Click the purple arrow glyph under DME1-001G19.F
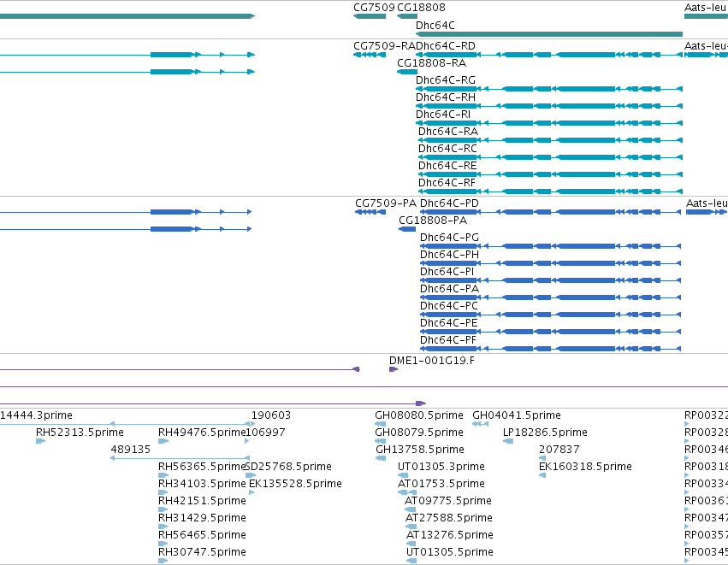Image resolution: width=728 pixels, height=565 pixels. pos(394,369)
